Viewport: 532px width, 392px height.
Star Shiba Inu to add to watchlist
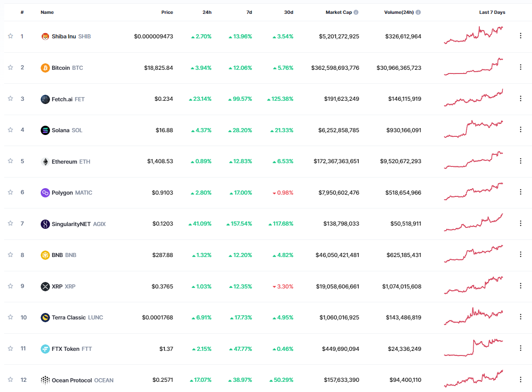(11, 36)
